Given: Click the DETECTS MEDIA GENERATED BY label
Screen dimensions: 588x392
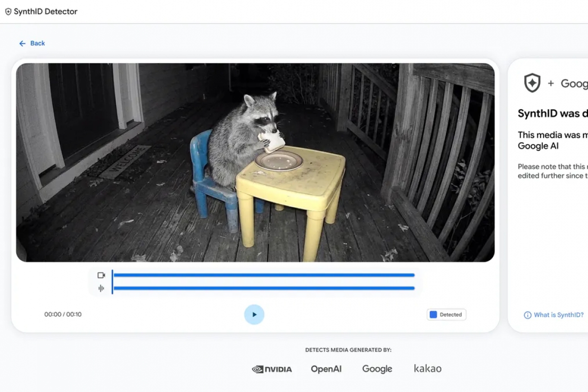Looking at the screenshot, I should point(348,350).
